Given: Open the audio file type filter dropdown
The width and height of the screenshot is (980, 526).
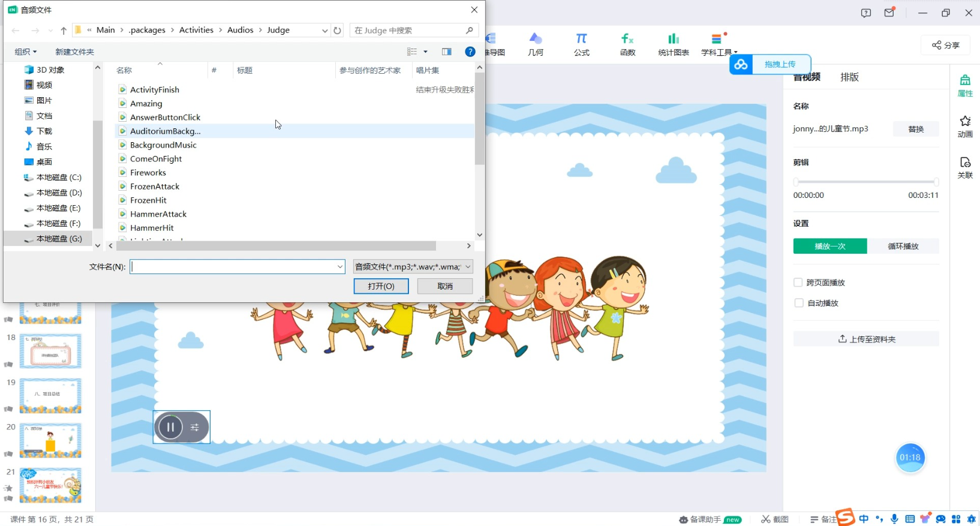Looking at the screenshot, I should point(413,266).
